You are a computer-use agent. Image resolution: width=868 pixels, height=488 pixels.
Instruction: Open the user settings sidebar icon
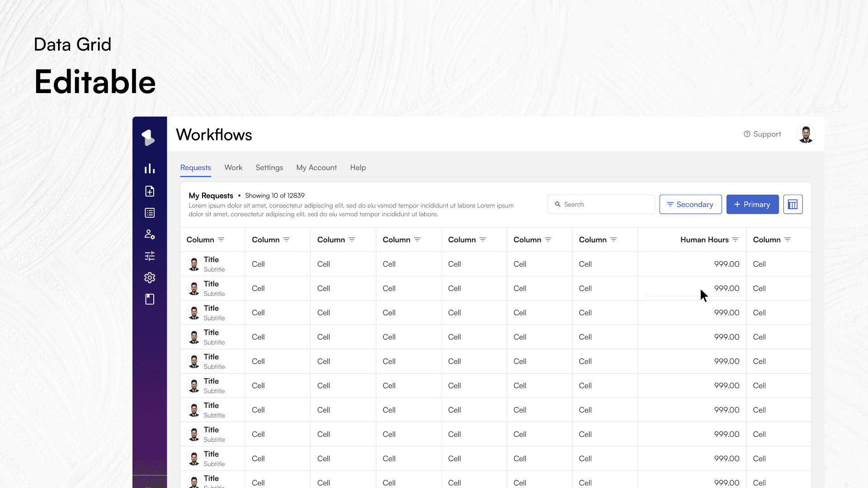[x=150, y=235]
